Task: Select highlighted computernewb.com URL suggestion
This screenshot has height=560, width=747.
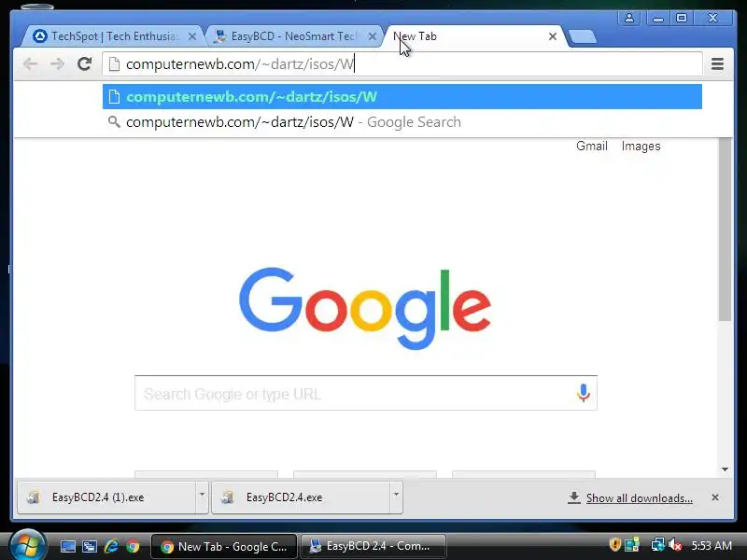Action: 402,97
